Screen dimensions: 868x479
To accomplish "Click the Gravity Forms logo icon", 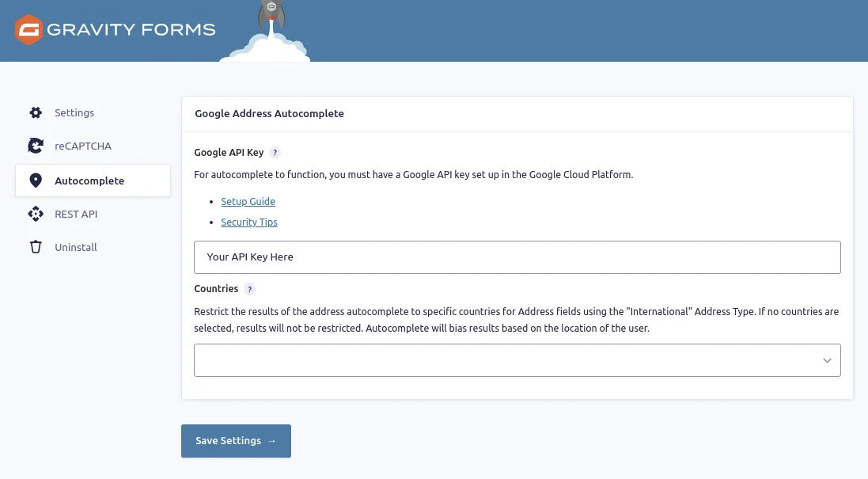I will (x=28, y=30).
